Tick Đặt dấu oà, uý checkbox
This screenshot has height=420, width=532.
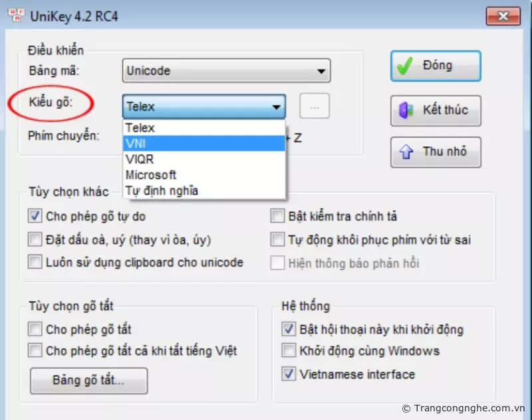[35, 239]
